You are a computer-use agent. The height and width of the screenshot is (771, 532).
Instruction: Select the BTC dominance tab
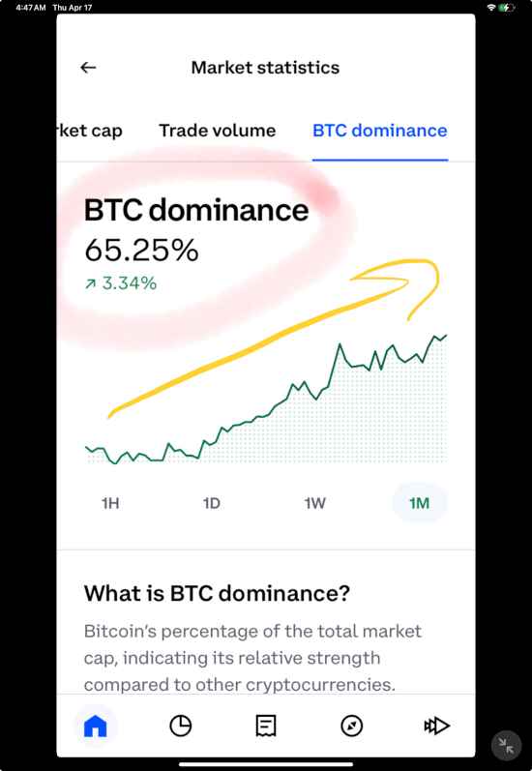pyautogui.click(x=380, y=131)
